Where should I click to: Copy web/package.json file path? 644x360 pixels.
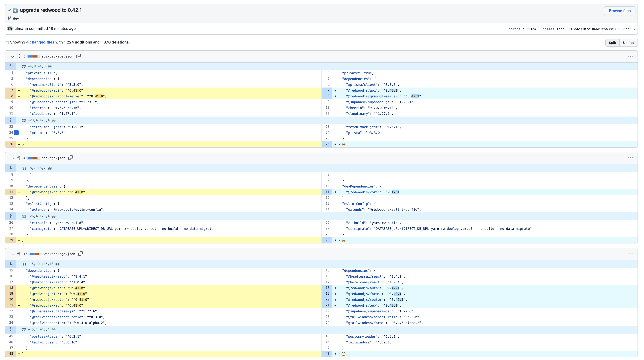pos(80,254)
